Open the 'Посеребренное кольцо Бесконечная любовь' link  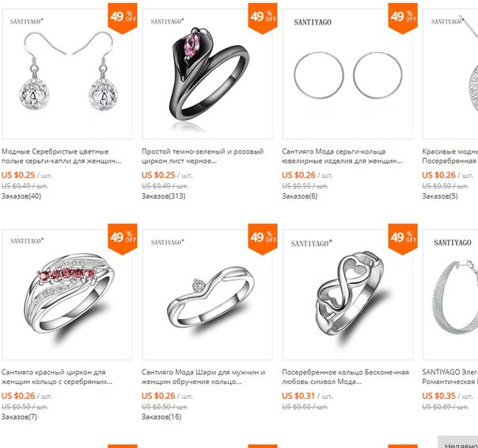point(345,377)
